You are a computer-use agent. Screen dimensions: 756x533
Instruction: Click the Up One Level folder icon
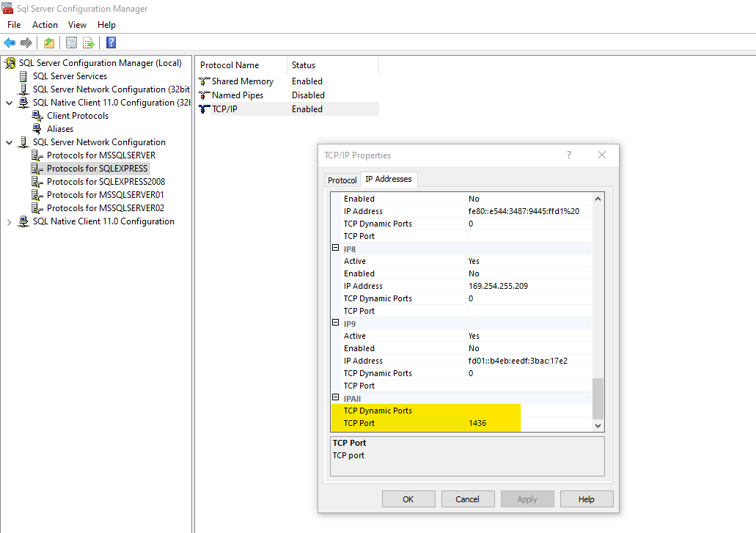point(48,43)
